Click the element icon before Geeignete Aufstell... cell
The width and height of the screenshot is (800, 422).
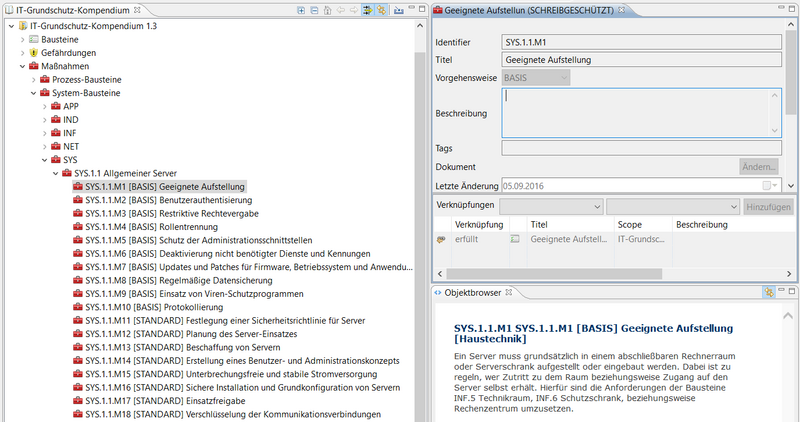(x=515, y=239)
